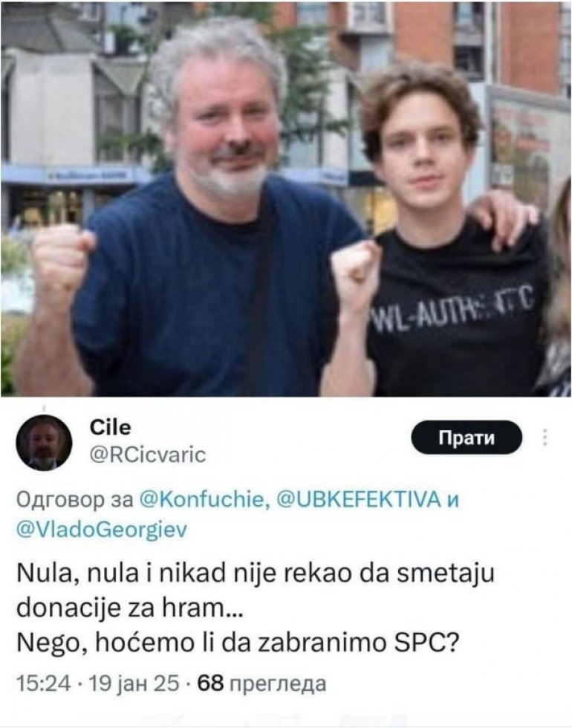The image size is (572, 728).
Task: Click the 19 јан 25 date
Action: point(133,683)
